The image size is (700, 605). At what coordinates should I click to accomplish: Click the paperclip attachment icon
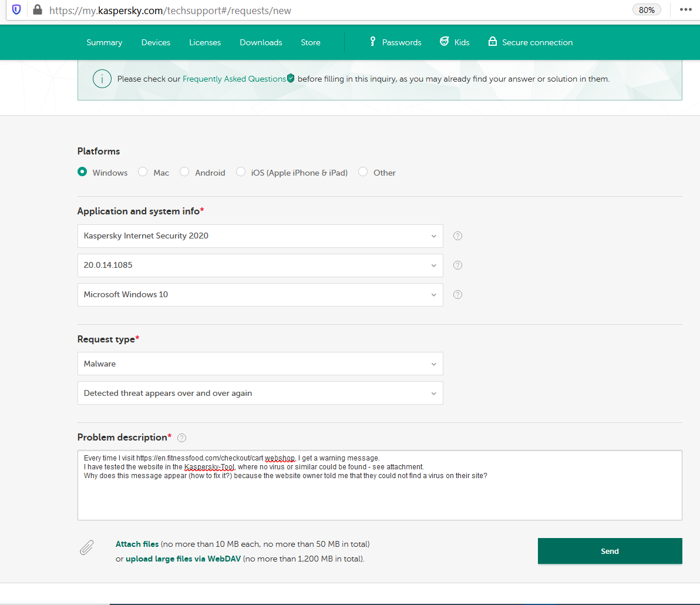(x=87, y=548)
